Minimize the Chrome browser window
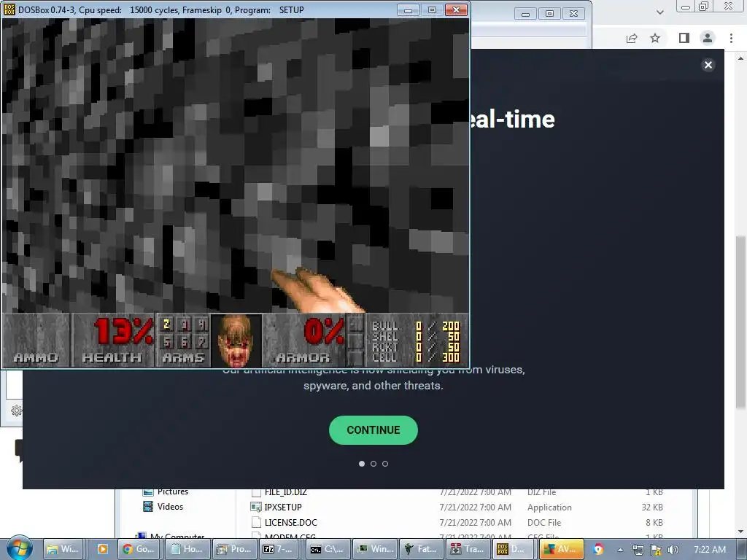747x560 pixels. coord(686,7)
